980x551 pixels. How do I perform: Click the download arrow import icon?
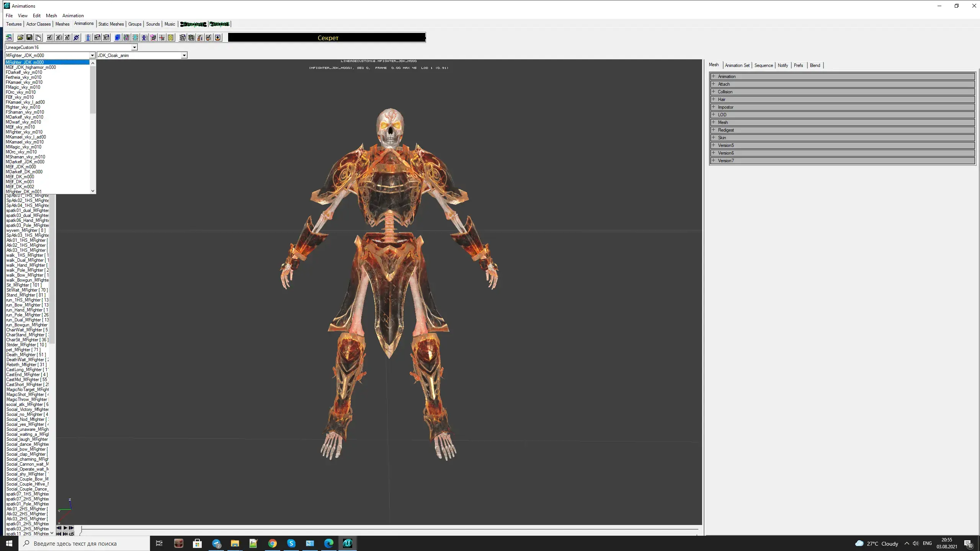coord(218,37)
